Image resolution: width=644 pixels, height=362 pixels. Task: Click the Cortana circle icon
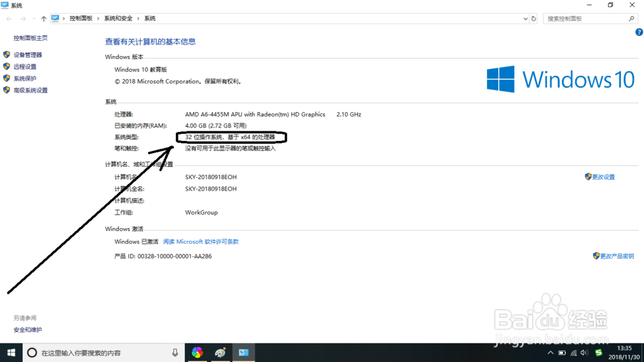click(x=32, y=352)
